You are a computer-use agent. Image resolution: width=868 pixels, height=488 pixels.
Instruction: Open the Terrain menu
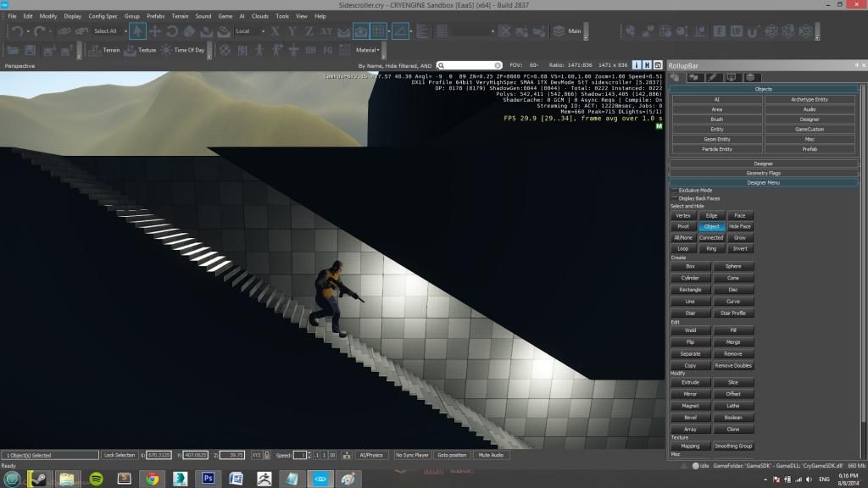click(x=180, y=16)
